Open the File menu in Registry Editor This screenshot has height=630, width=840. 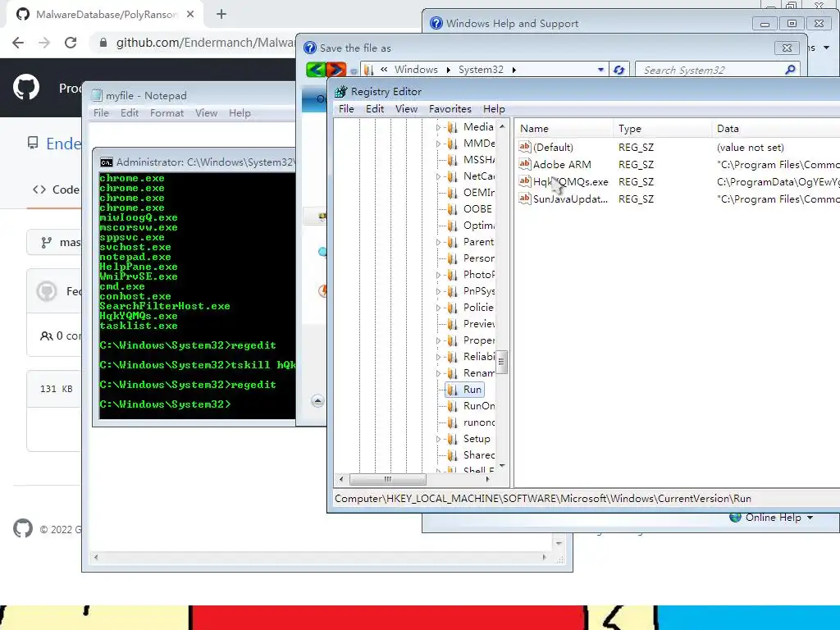click(x=346, y=109)
